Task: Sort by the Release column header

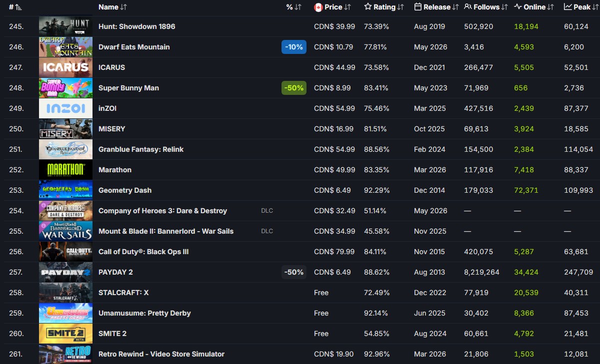Action: [x=436, y=7]
